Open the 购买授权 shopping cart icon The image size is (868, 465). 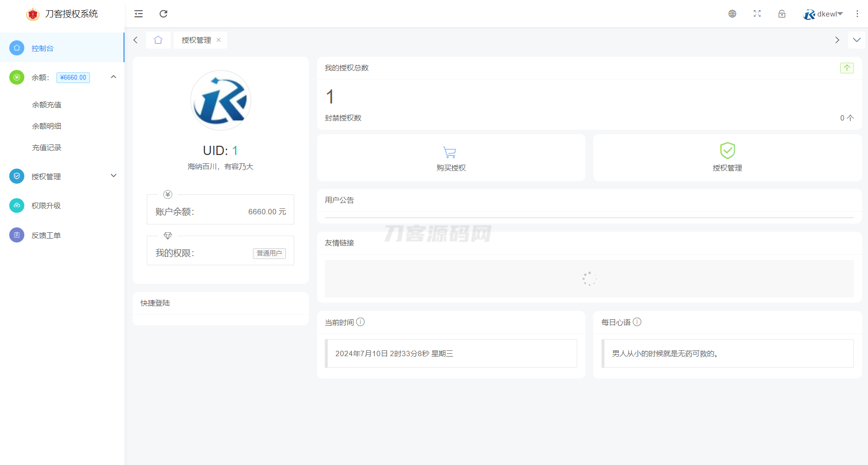[x=449, y=152]
